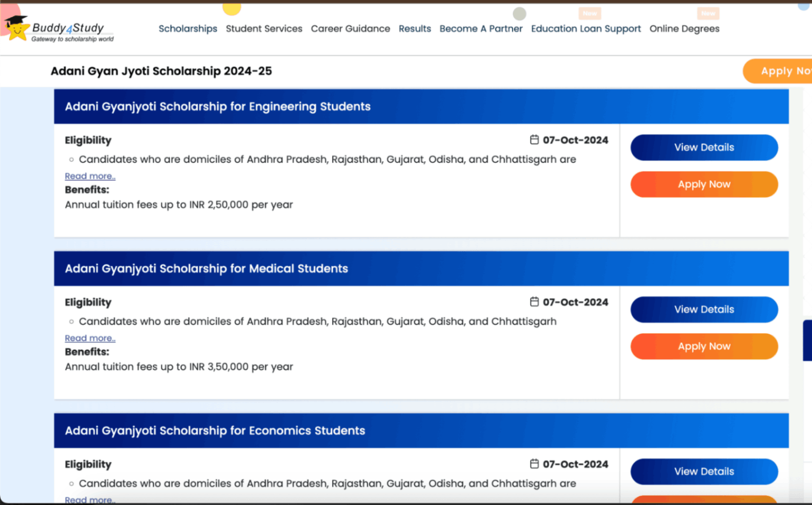Open the Become A Partner page
This screenshot has width=812, height=505.
[481, 28]
